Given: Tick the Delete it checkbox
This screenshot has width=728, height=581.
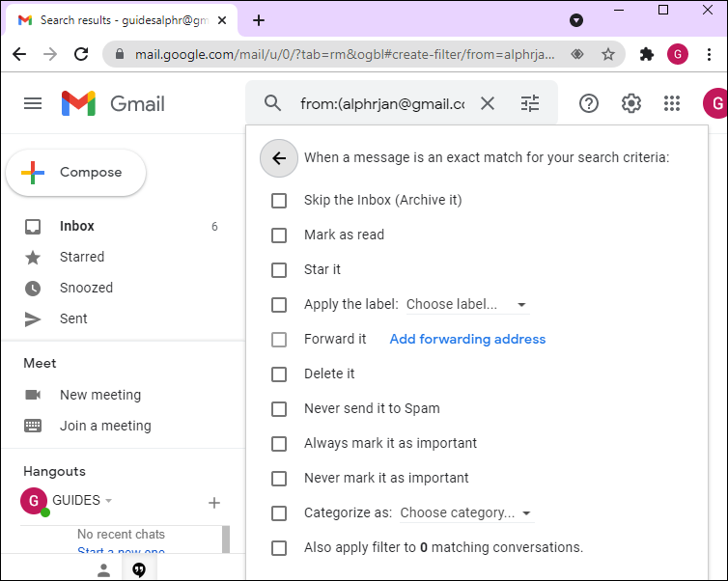Looking at the screenshot, I should pyautogui.click(x=279, y=374).
